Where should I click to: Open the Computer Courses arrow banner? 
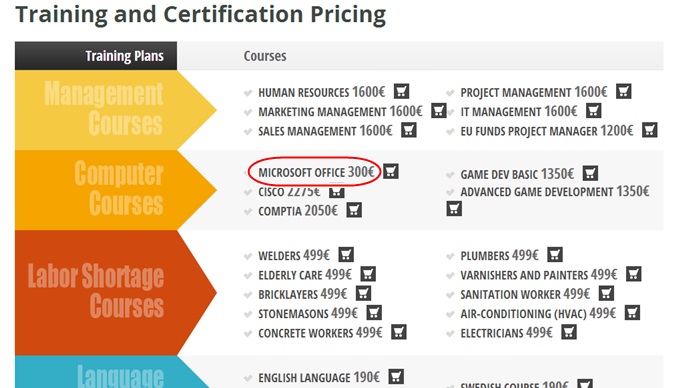point(116,190)
